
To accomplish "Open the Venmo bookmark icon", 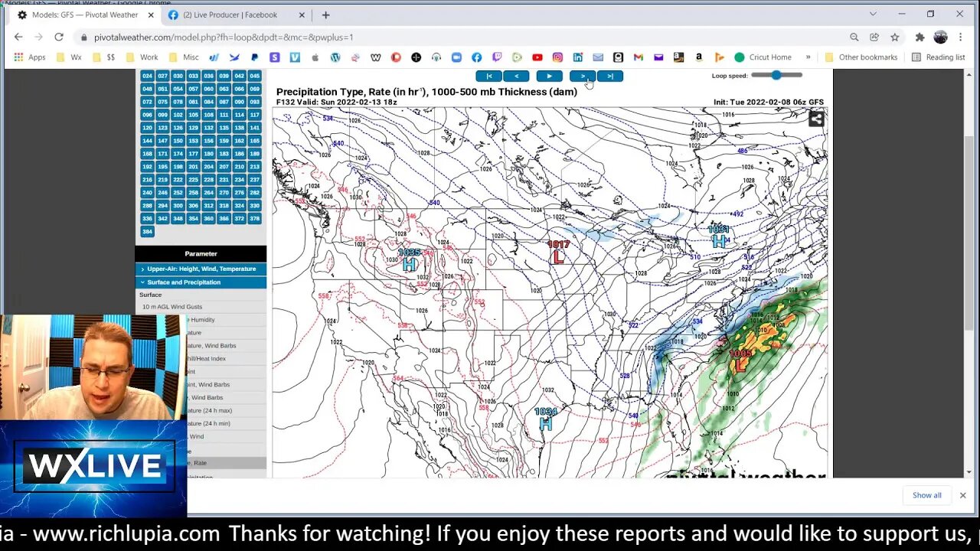I will (x=295, y=57).
